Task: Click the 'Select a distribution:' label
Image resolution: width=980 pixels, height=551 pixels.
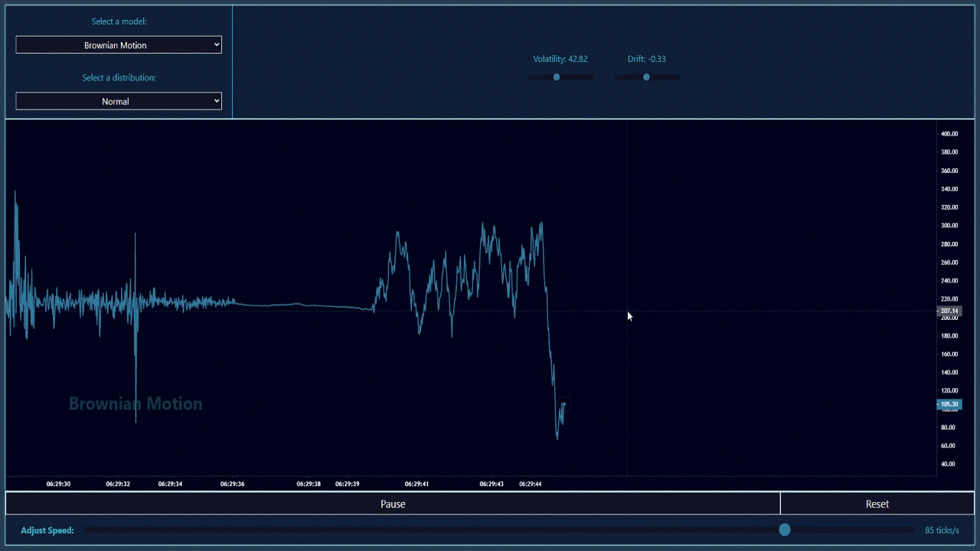Action: click(x=119, y=77)
